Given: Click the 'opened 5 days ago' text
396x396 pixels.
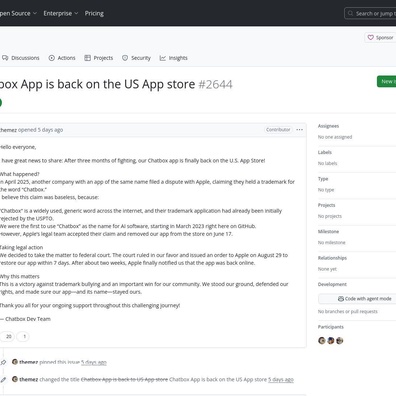Looking at the screenshot, I should 40,130.
